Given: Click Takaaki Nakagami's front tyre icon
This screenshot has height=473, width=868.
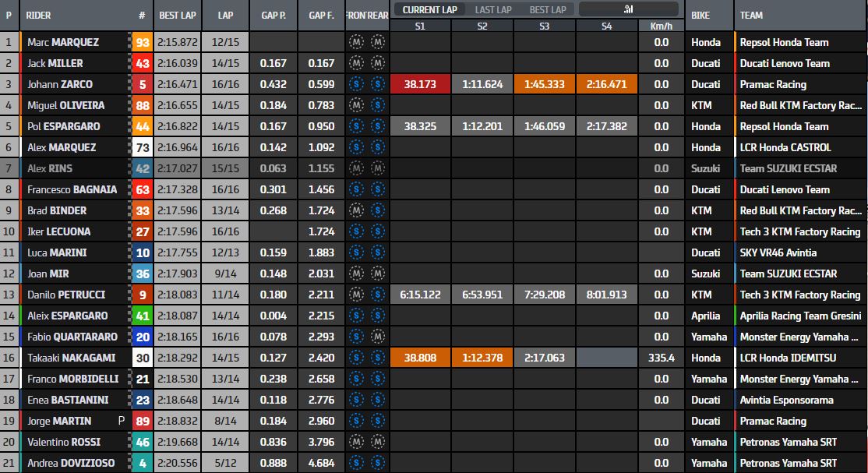Looking at the screenshot, I should tap(357, 358).
